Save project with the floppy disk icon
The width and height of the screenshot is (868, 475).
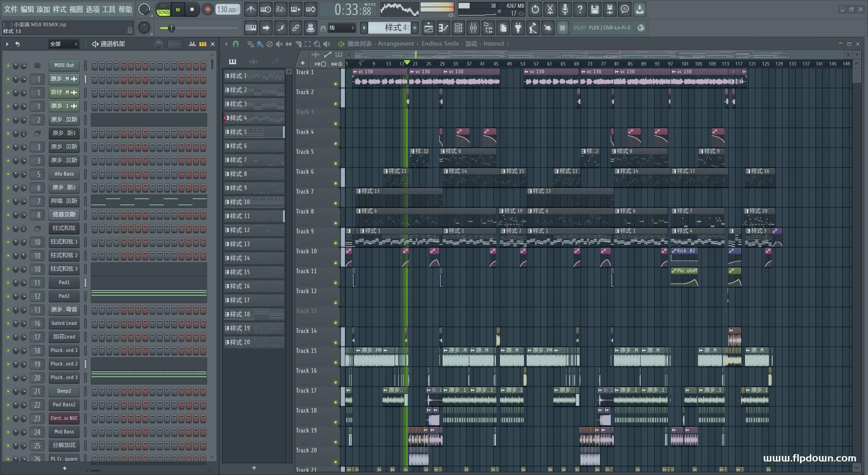pyautogui.click(x=595, y=9)
